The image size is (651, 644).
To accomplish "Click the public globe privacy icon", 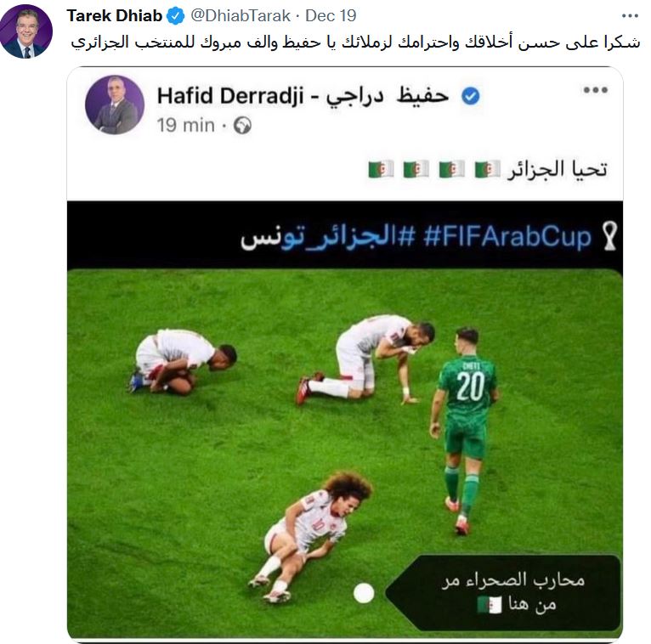I will pyautogui.click(x=242, y=125).
